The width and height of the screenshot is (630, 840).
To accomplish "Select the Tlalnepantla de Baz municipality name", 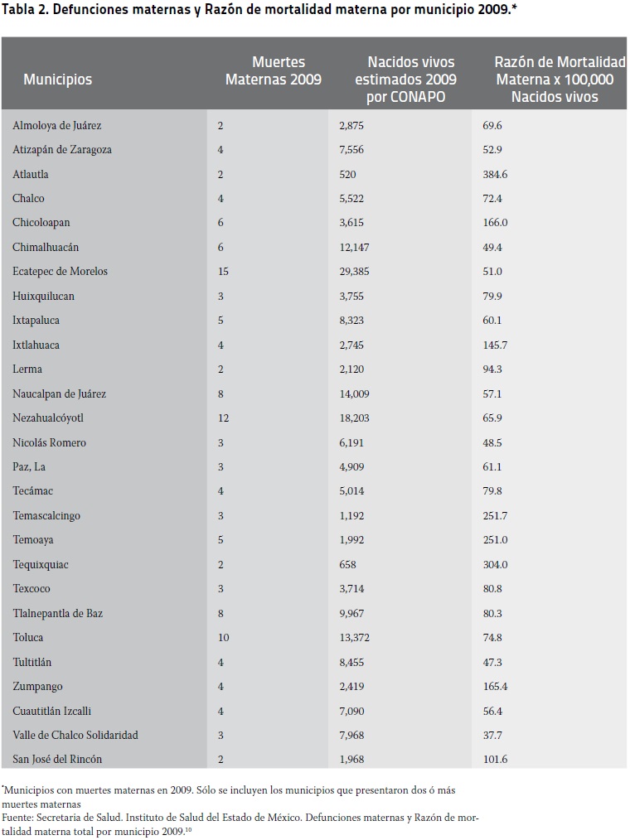I will 58,613.
